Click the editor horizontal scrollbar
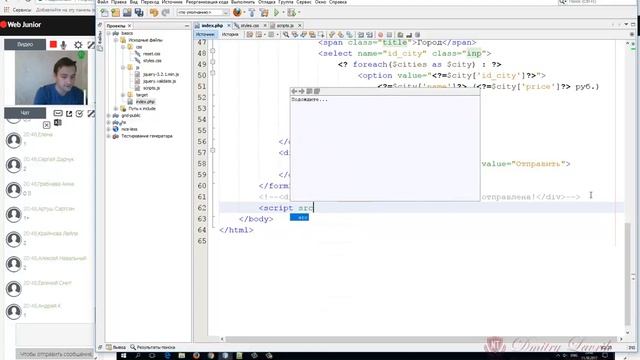640x360 pixels. click(420, 339)
